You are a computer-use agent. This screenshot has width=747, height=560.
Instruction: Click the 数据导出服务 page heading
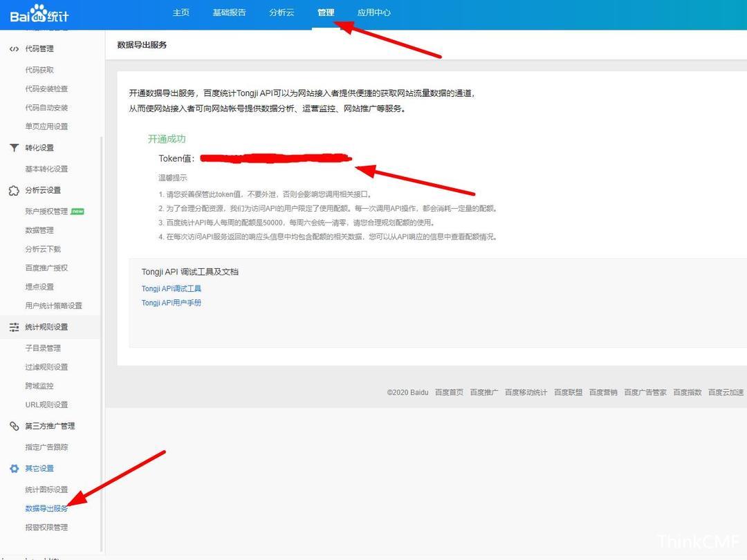click(142, 45)
